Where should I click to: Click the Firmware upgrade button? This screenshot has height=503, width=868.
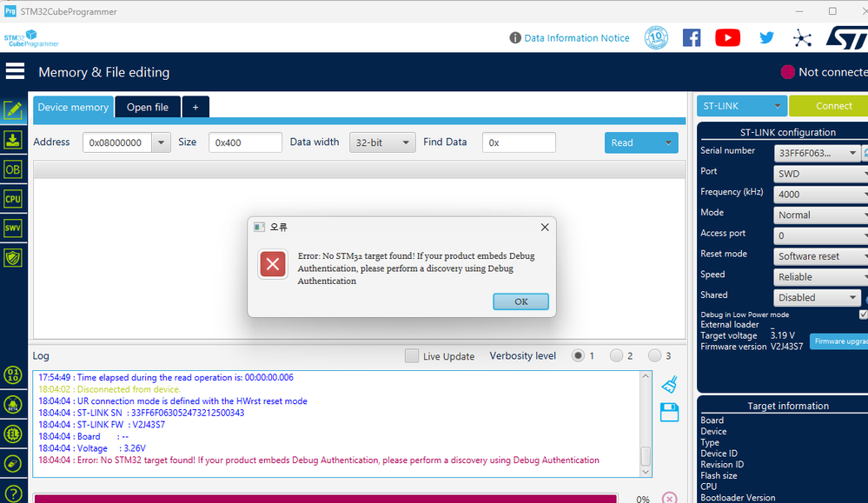(x=839, y=341)
